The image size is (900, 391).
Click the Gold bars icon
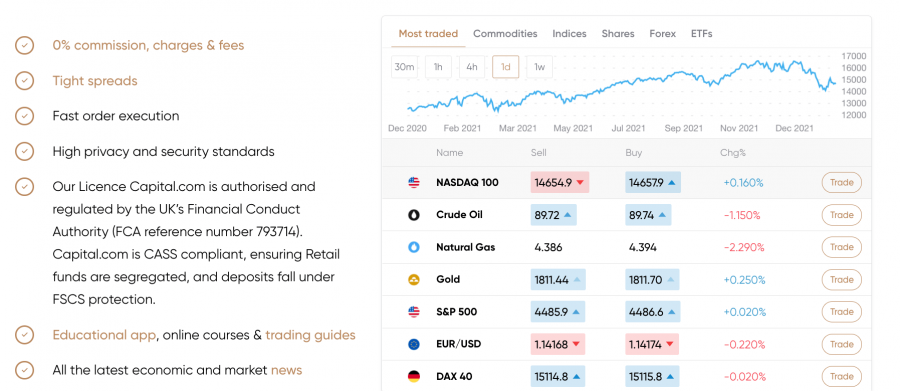[414, 280]
